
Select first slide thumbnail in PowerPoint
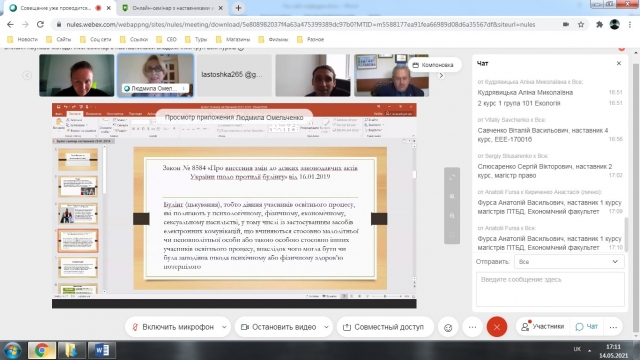[x=78, y=159]
